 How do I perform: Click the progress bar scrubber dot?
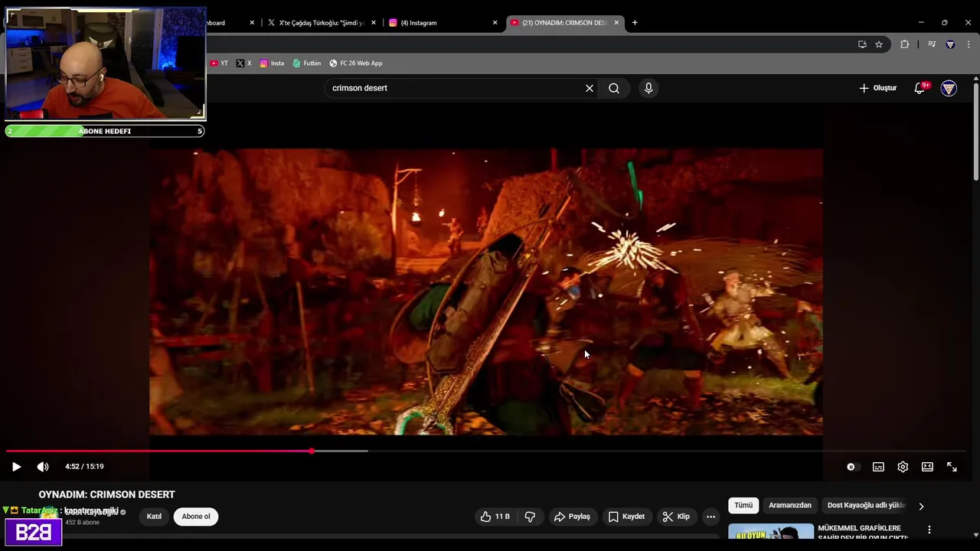(x=312, y=451)
